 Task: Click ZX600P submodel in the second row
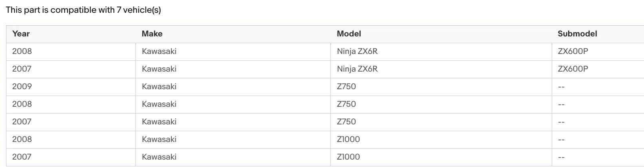[x=573, y=69]
